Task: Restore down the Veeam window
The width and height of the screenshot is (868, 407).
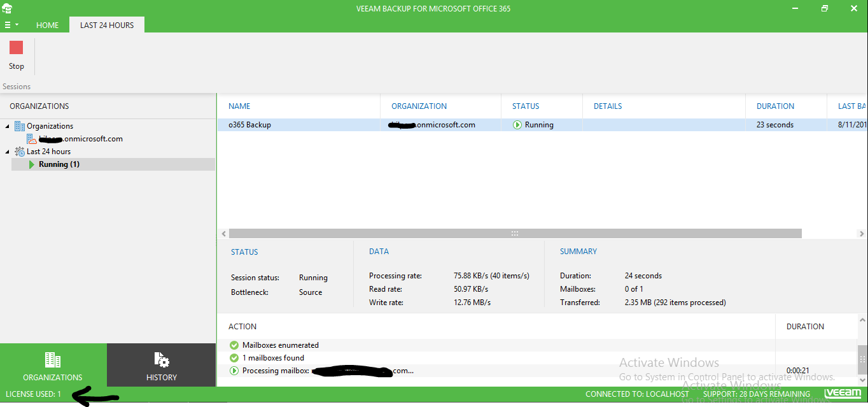Action: 825,8
